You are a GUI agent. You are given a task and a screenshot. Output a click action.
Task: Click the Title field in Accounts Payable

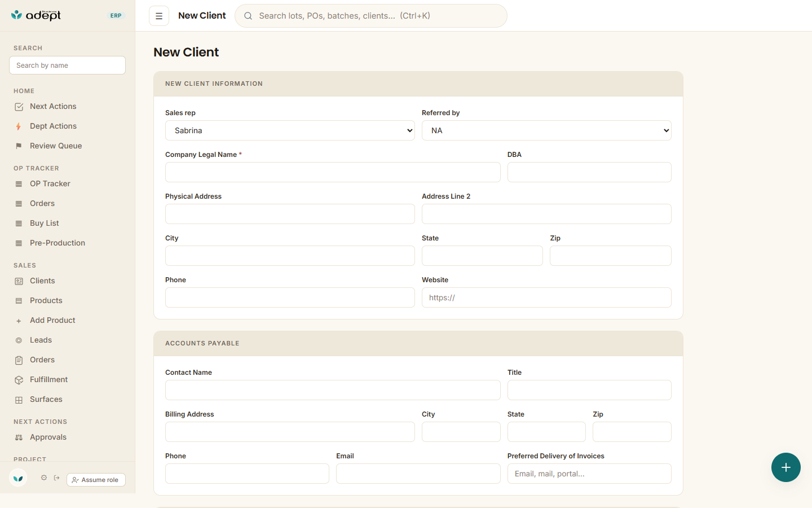click(x=589, y=390)
